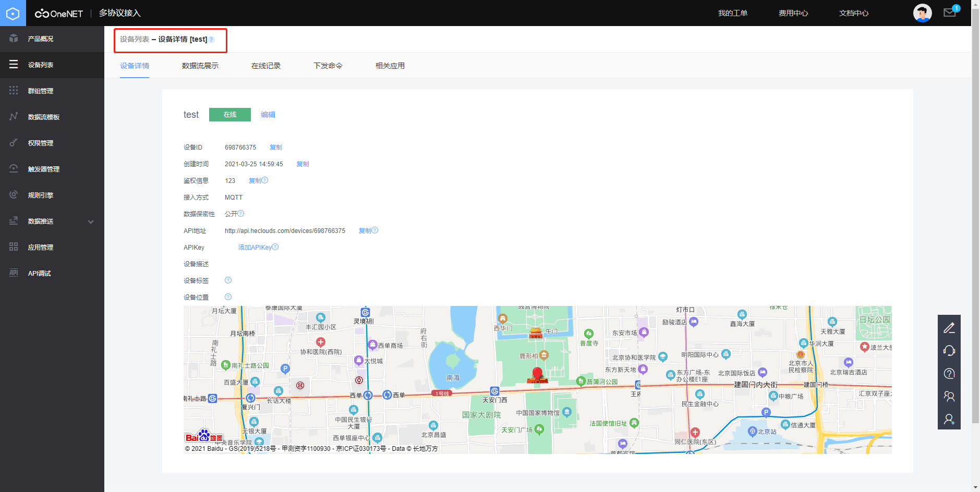Click the 编辑 link next to test

point(268,115)
